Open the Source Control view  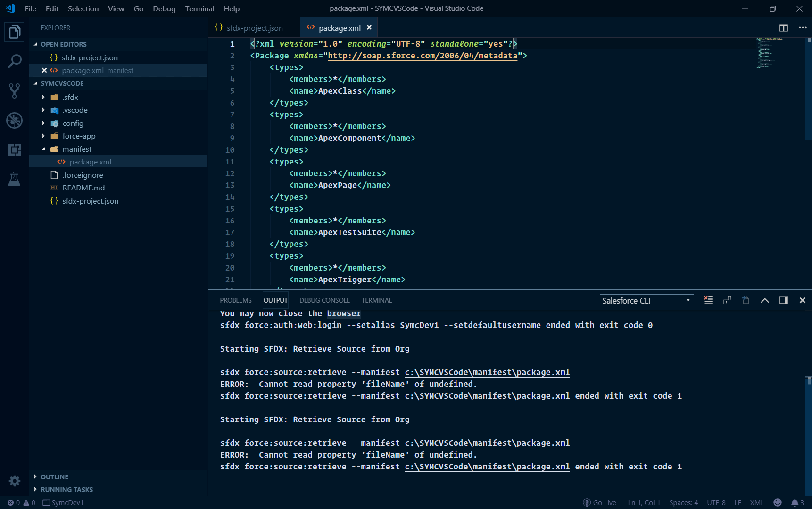tap(14, 90)
